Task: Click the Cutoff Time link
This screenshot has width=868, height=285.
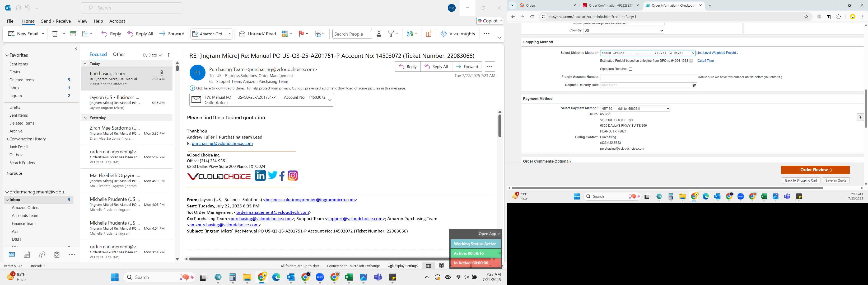Action: (705, 61)
